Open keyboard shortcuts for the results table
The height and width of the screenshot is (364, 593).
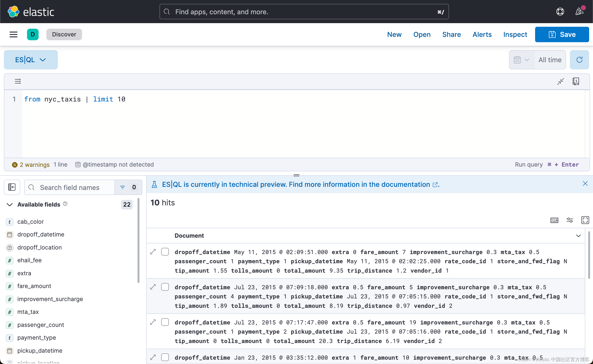pyautogui.click(x=554, y=220)
